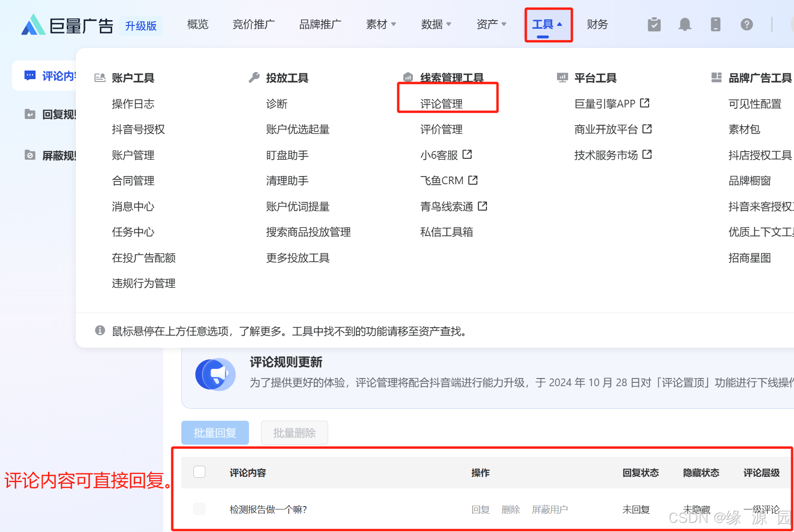Click the info icon in the menu footer
Image resolution: width=794 pixels, height=532 pixels.
[x=100, y=331]
